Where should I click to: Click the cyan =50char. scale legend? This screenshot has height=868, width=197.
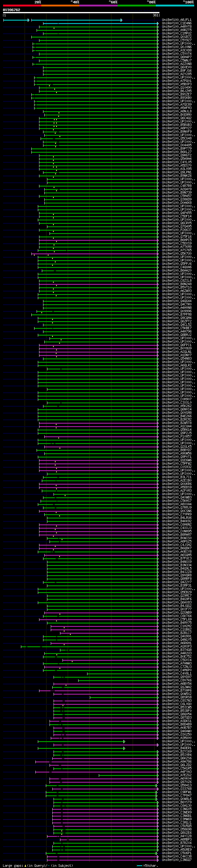click(x=148, y=866)
